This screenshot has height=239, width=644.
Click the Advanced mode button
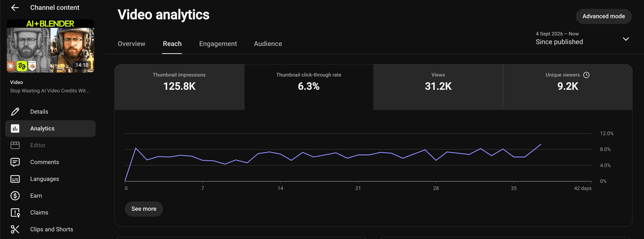tap(604, 16)
